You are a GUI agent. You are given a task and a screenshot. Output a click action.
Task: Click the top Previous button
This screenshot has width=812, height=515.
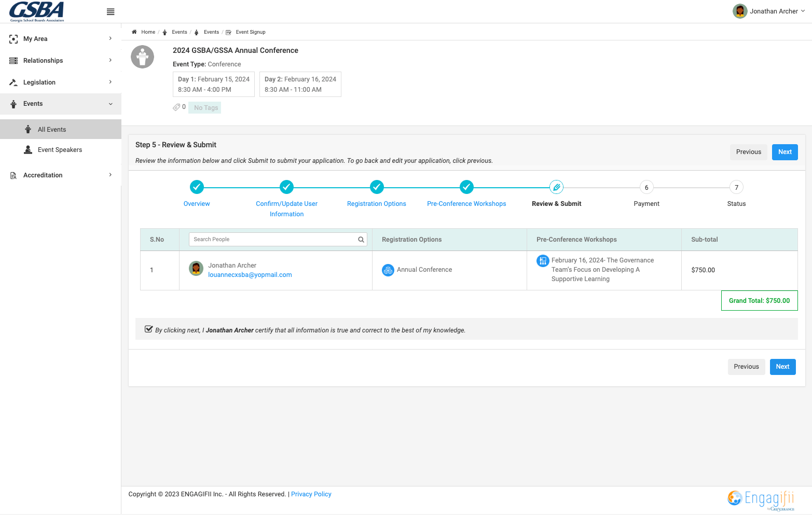point(748,152)
